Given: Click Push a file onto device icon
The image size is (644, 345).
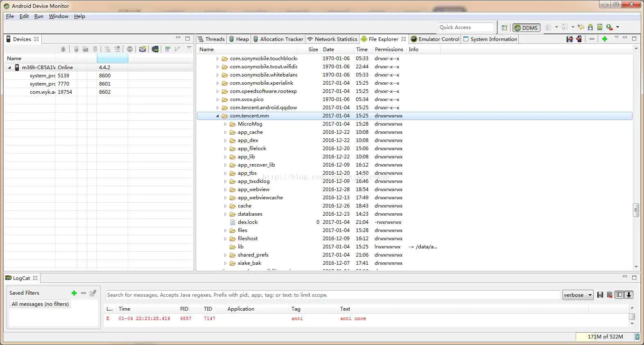Looking at the screenshot, I should coord(579,39).
